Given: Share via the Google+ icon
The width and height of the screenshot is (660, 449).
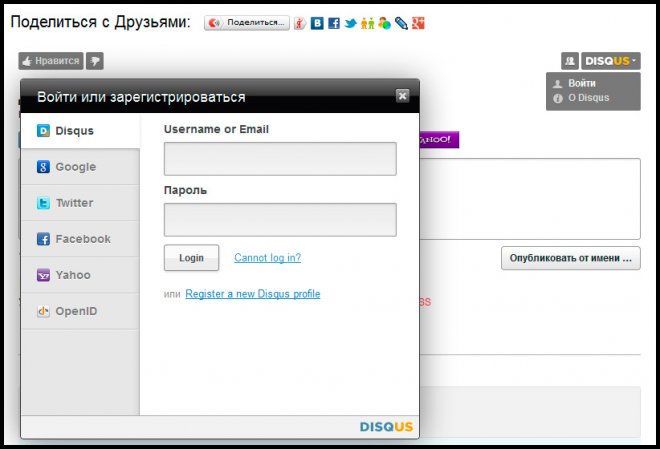Looking at the screenshot, I should click(x=418, y=23).
